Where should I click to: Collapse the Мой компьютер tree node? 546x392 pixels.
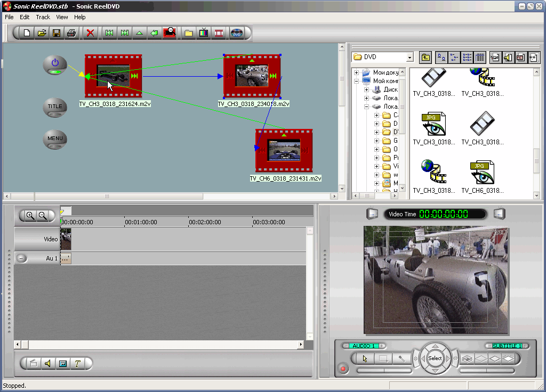[357, 81]
